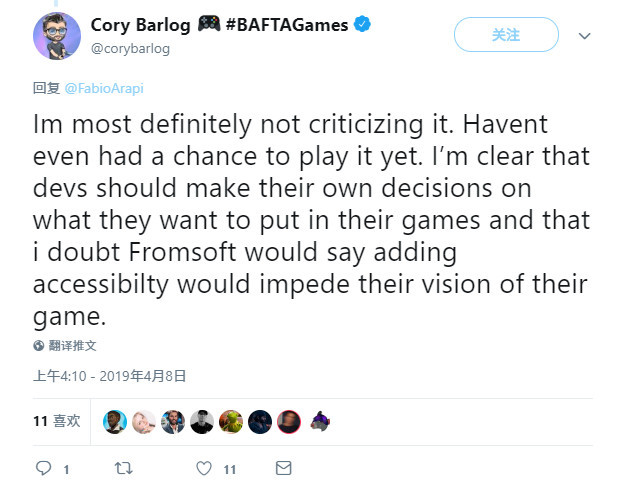Click the Kermit the Frog liker avatar
Viewport: 622px width, 497px height.
pos(231,421)
